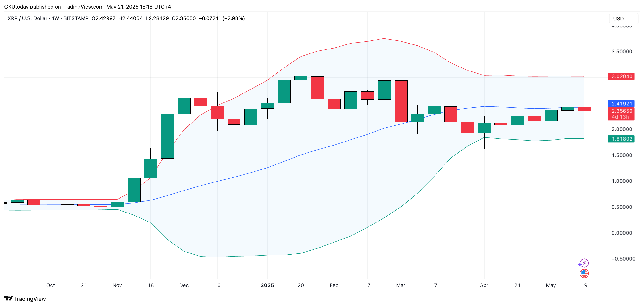Click the Nov marker on time axis

point(117,285)
